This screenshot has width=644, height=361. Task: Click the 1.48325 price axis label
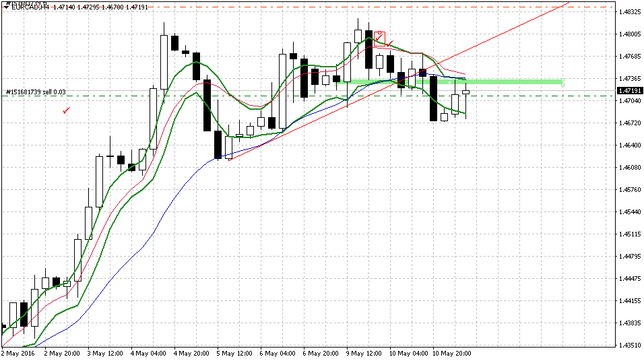click(x=629, y=12)
